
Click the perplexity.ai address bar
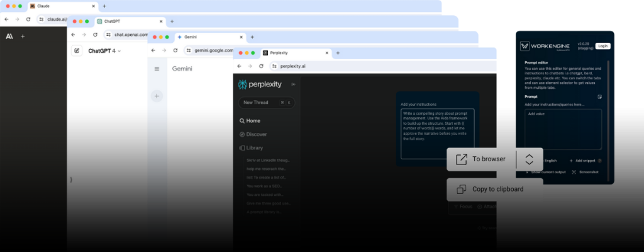[383, 66]
